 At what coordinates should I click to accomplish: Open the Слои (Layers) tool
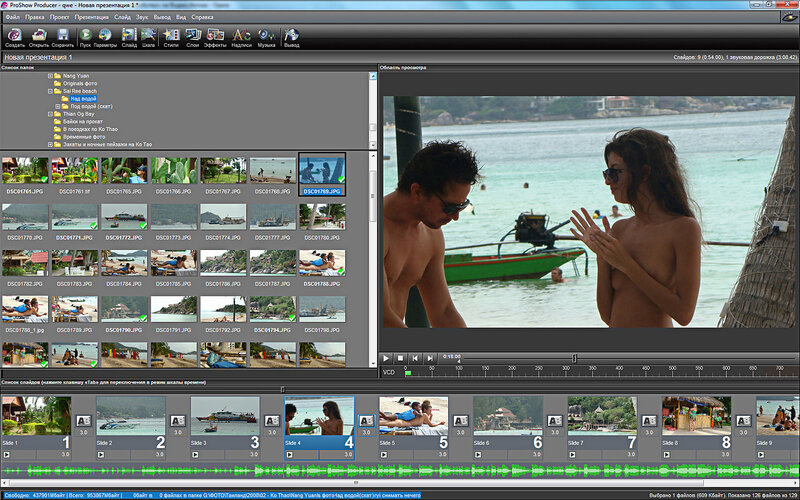[x=192, y=37]
